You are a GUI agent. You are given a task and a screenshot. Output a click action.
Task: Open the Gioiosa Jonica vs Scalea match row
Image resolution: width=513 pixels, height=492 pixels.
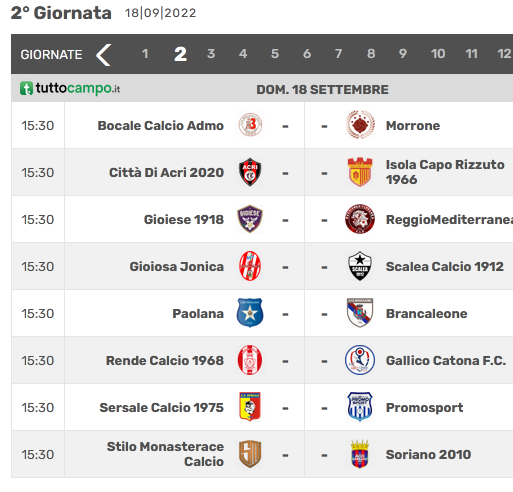(x=262, y=266)
